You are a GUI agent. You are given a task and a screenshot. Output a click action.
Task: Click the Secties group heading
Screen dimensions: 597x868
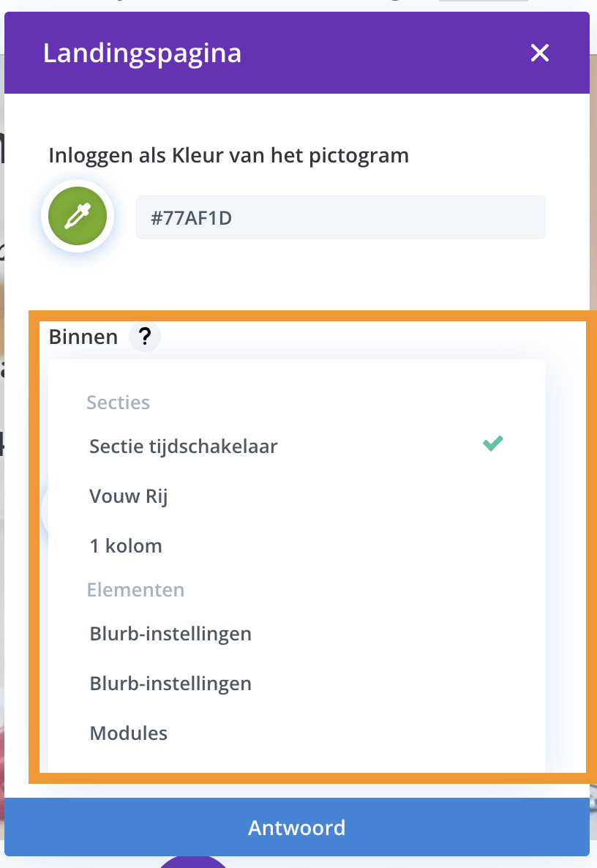pyautogui.click(x=119, y=403)
